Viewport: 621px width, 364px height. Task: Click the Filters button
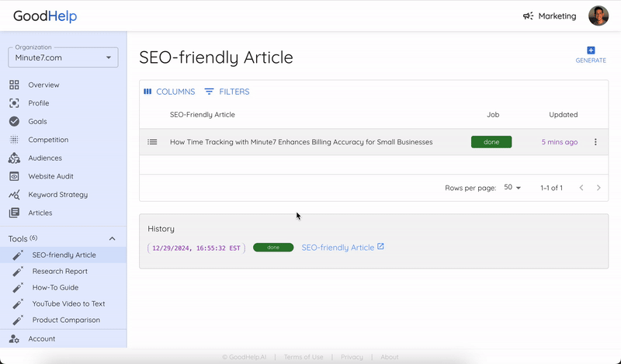(x=227, y=92)
